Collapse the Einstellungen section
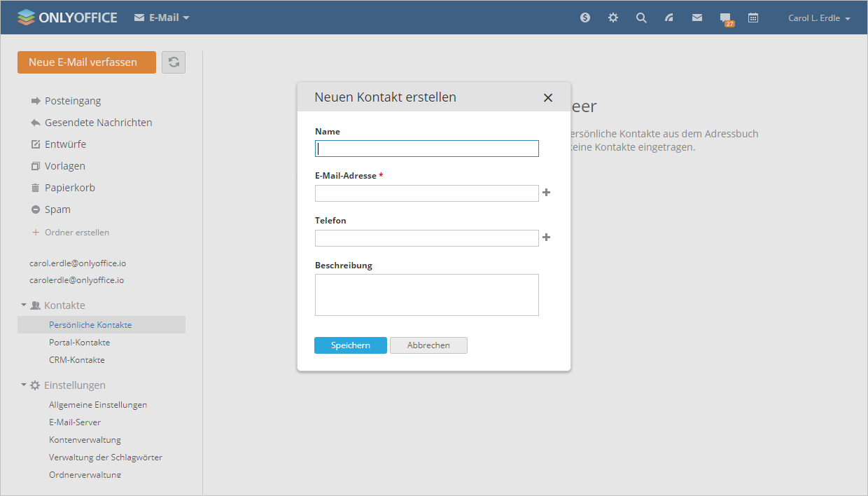Viewport: 868px width, 496px height. (23, 385)
